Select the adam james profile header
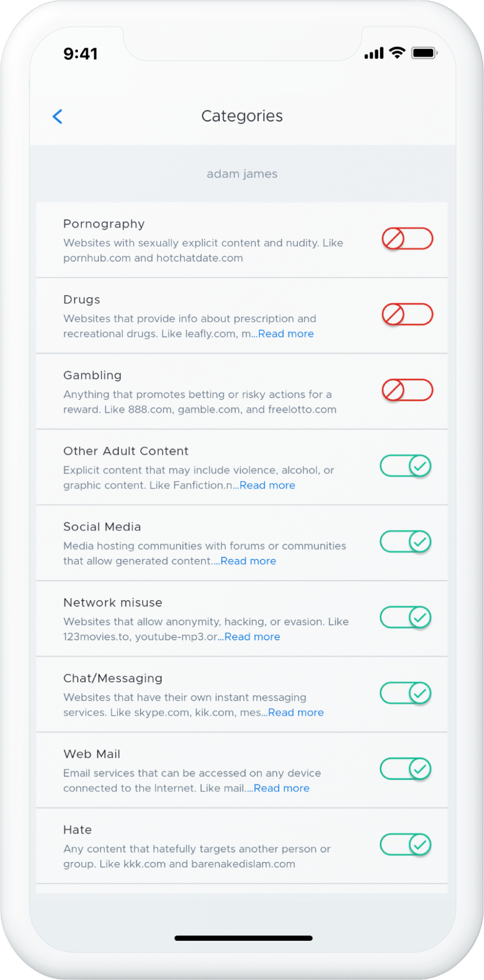 pyautogui.click(x=242, y=174)
